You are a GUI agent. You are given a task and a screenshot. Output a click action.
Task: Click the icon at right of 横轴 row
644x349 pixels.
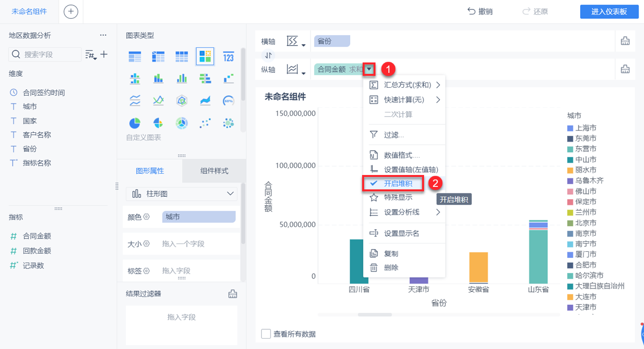[625, 41]
